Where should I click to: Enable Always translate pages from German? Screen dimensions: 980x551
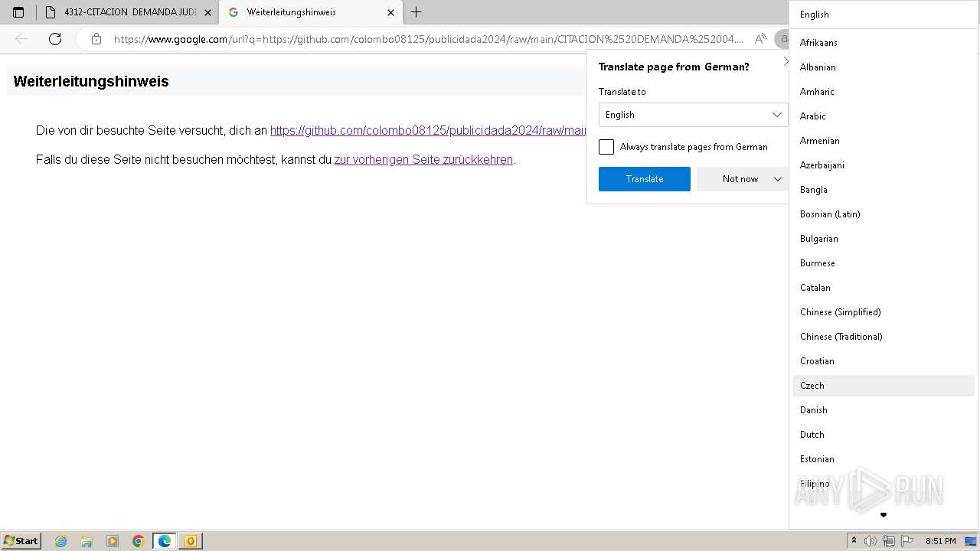(x=606, y=147)
